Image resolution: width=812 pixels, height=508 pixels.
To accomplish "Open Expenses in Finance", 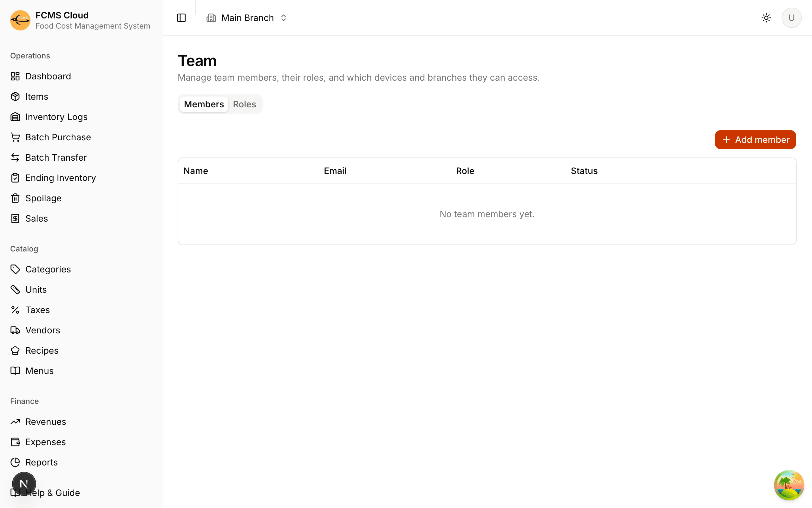I will pyautogui.click(x=81, y=442).
